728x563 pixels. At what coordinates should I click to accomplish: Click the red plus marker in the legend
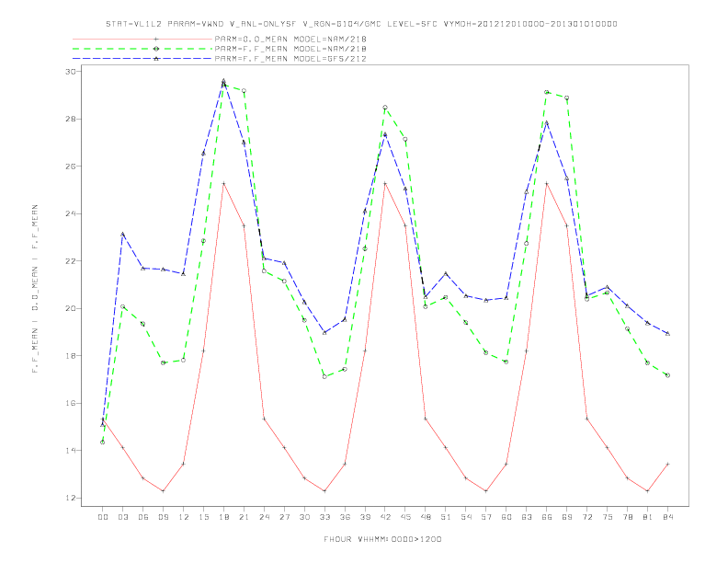coord(156,39)
